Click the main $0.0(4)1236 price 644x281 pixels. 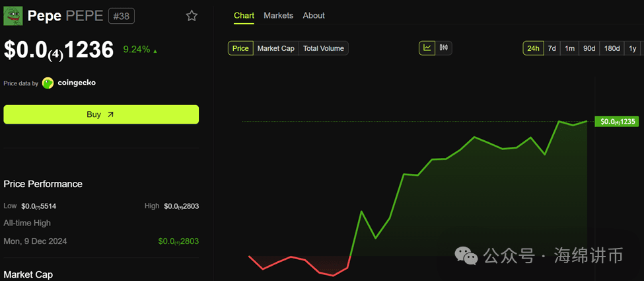click(59, 50)
